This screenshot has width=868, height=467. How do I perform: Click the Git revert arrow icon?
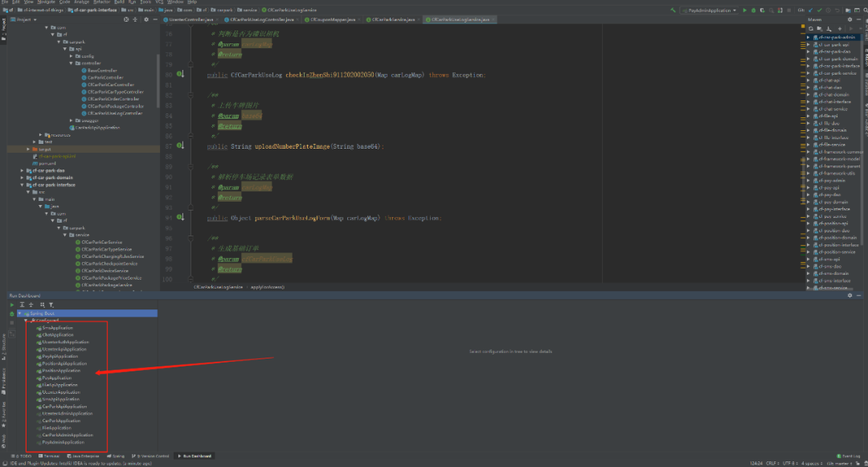[x=837, y=10]
